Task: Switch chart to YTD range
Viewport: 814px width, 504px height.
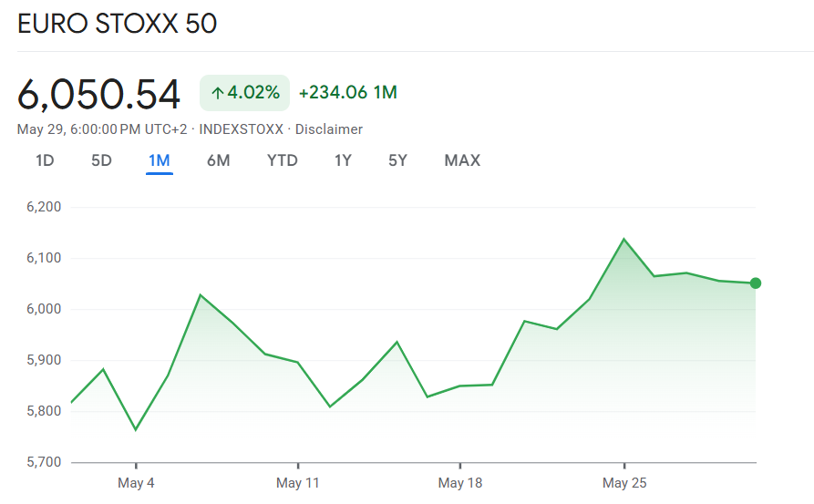Action: click(x=283, y=160)
